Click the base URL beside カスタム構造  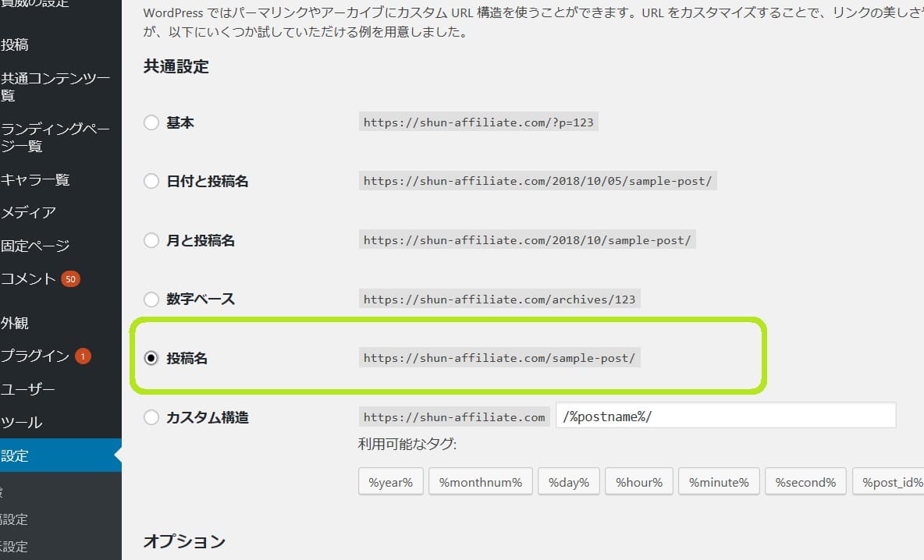tap(453, 417)
